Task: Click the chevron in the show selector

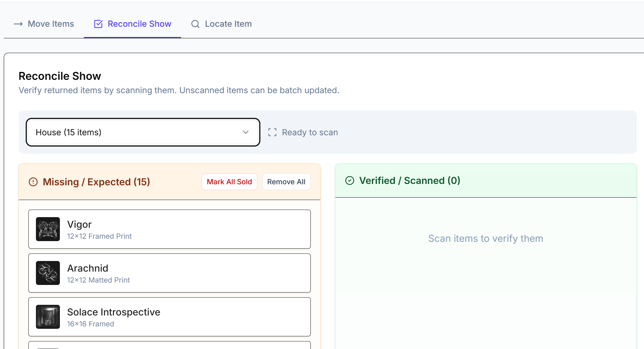Action: point(246,133)
